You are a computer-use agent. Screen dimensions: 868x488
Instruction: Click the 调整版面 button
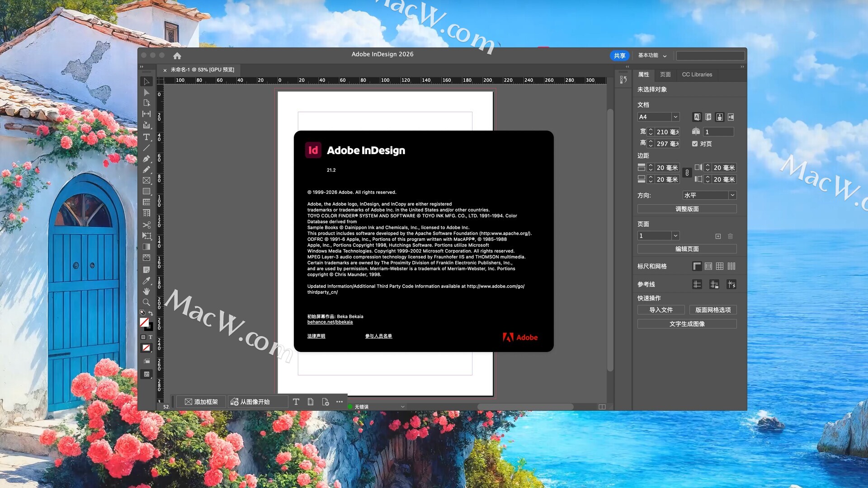(x=687, y=209)
